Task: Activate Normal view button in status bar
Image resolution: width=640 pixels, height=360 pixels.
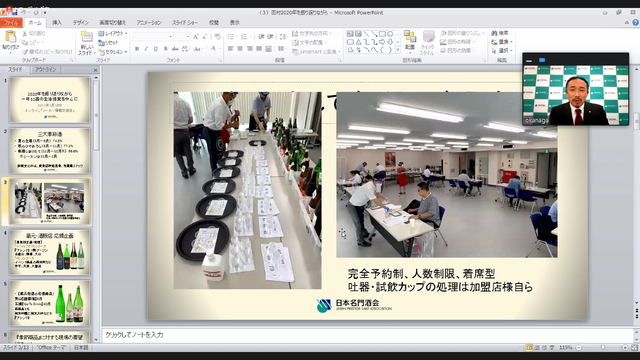Action: (x=529, y=347)
